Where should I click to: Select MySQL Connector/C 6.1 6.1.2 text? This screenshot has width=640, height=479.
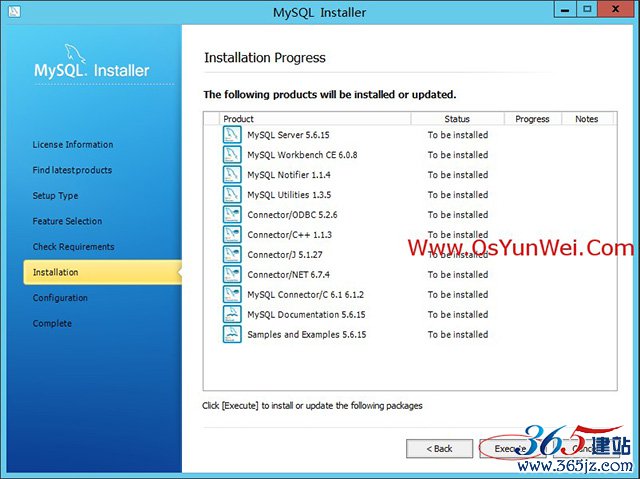[x=306, y=295]
